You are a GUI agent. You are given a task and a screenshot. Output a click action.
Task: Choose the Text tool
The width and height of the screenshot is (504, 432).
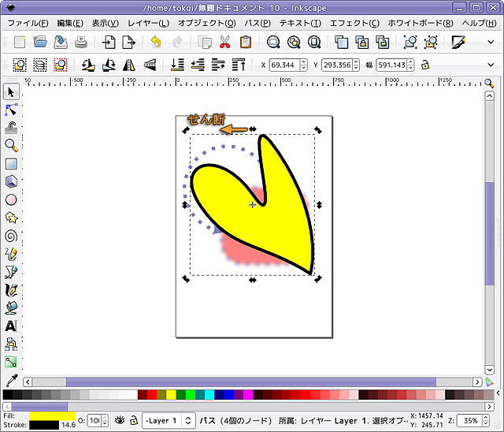click(x=11, y=326)
